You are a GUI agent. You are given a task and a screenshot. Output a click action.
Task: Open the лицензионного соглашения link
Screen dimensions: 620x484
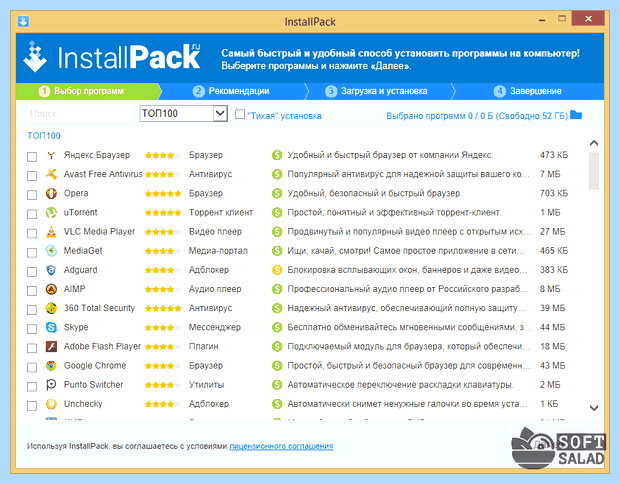(x=281, y=446)
